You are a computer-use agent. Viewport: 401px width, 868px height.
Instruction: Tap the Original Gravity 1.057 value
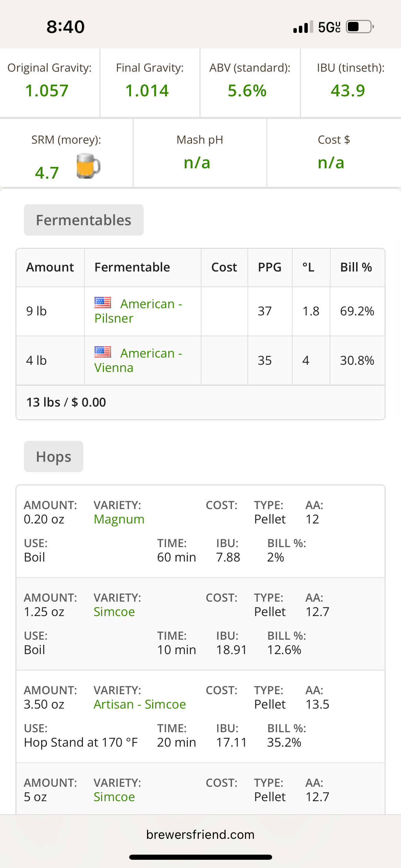[x=47, y=91]
